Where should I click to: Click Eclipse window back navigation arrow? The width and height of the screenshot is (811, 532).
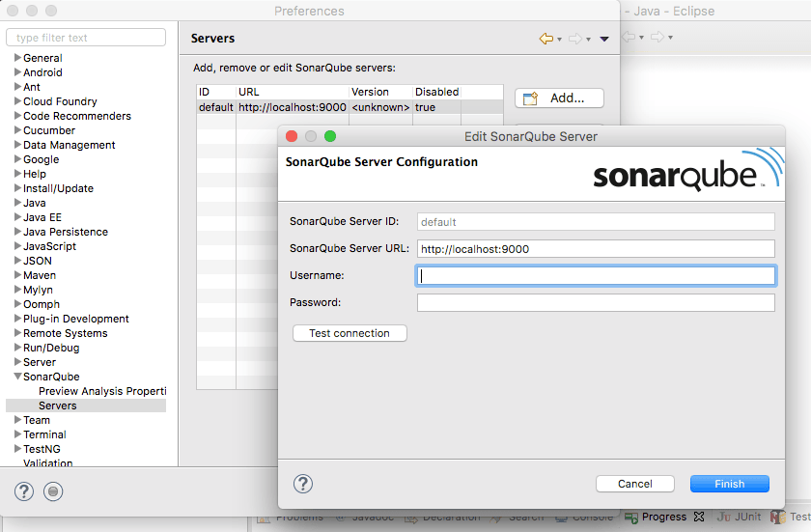[629, 37]
